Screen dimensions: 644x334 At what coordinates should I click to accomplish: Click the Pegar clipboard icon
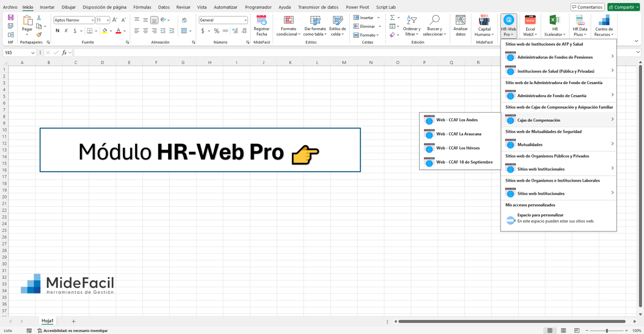click(x=27, y=20)
